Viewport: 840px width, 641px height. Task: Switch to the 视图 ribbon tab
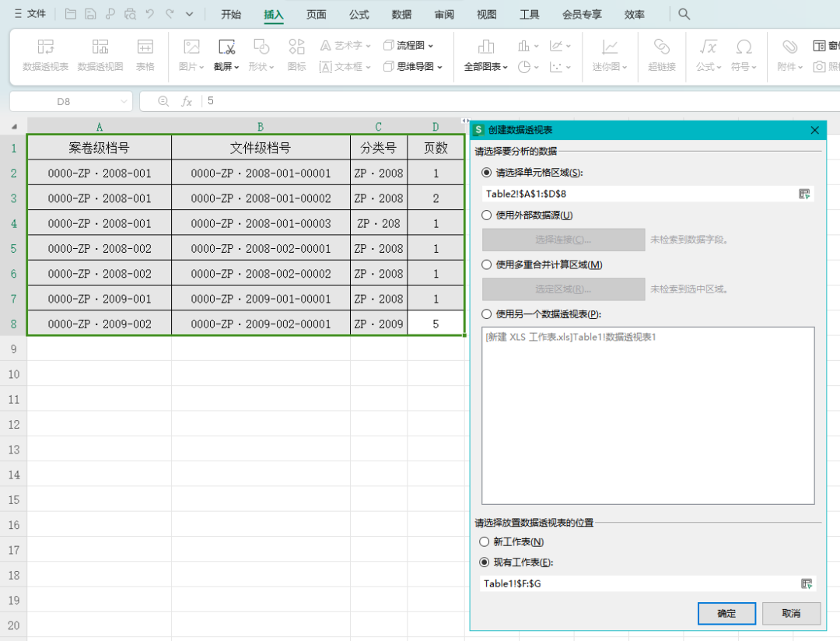(x=486, y=15)
